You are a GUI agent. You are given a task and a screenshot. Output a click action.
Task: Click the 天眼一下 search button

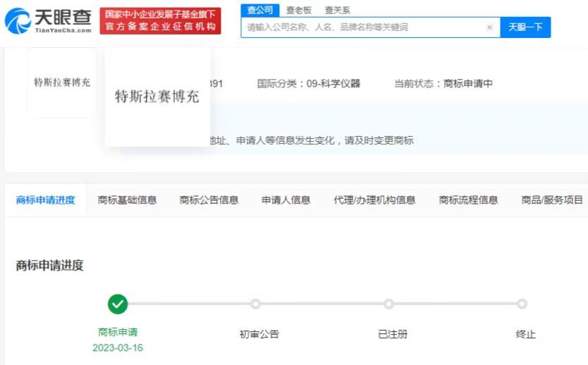(525, 27)
